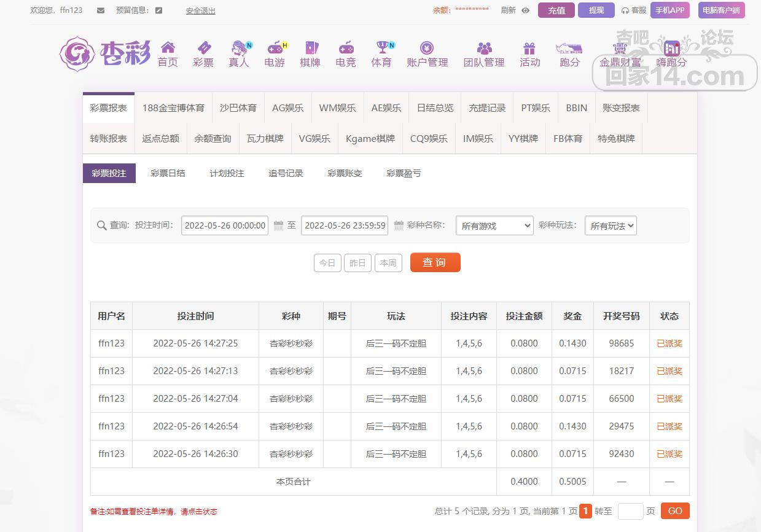
Task: Expand the lottery name dropdown
Action: [x=494, y=226]
